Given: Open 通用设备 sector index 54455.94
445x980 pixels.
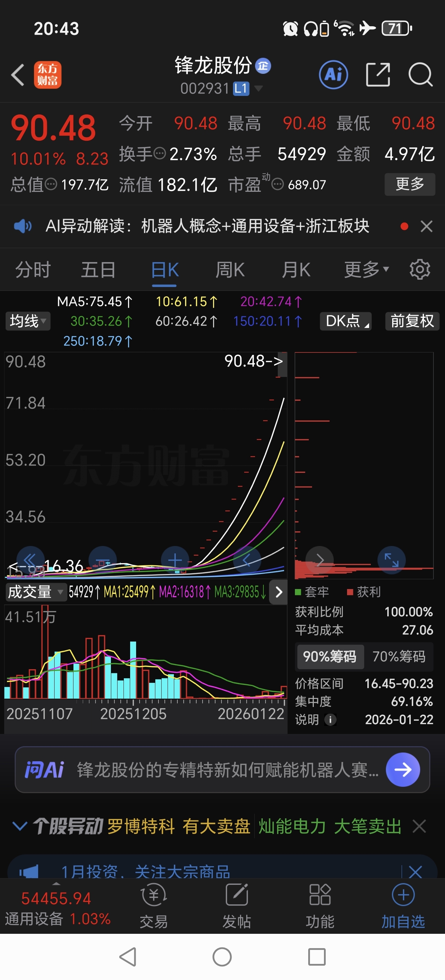Looking at the screenshot, I should coord(57,909).
